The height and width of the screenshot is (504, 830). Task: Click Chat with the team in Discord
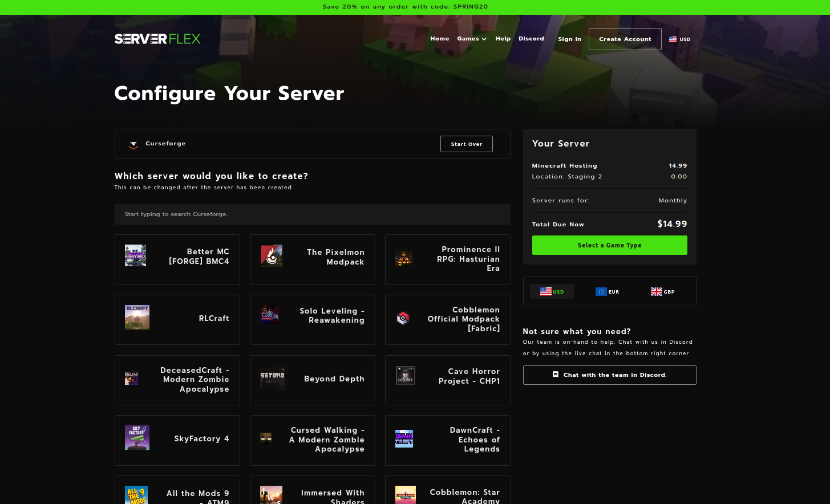coord(610,375)
